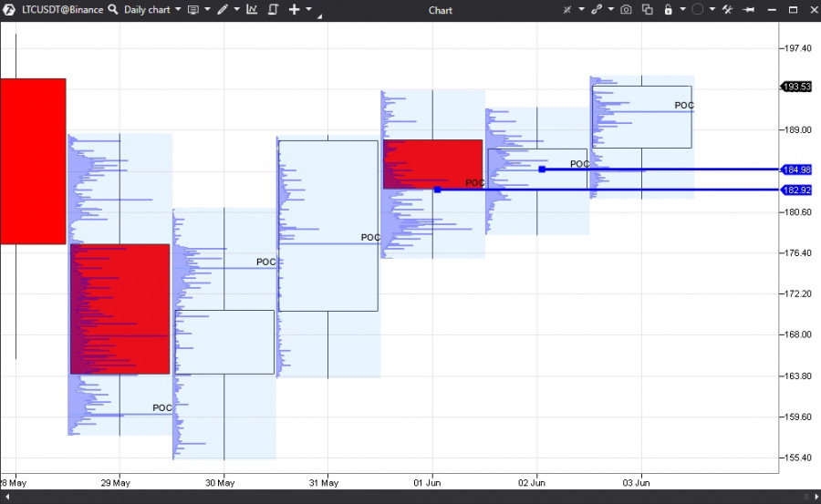
Task: Click the 01 Jun date label
Action: 427,482
